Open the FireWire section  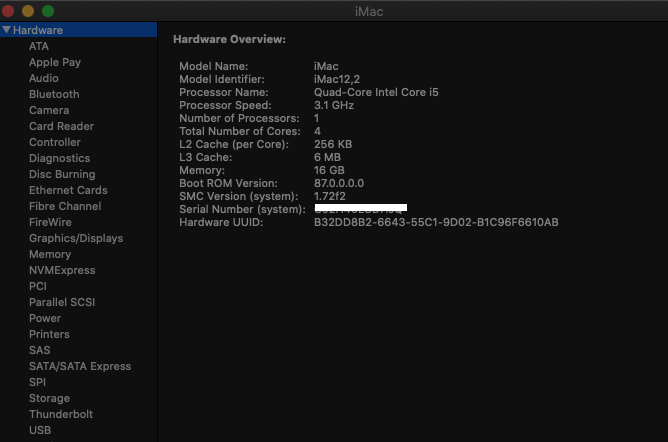click(50, 222)
